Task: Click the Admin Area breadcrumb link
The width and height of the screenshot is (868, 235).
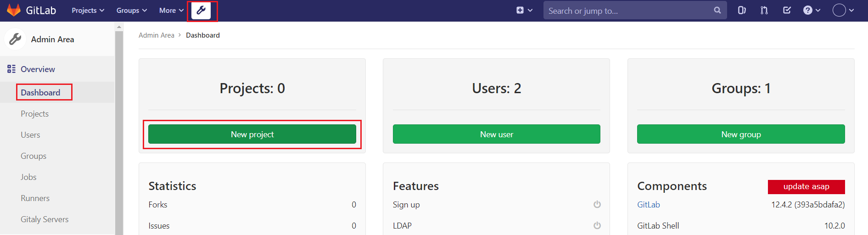Action: coord(157,35)
